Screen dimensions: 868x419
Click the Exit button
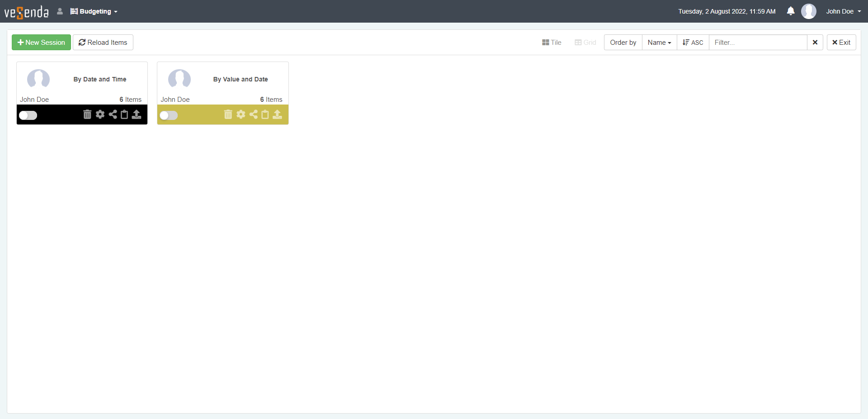[x=841, y=43]
